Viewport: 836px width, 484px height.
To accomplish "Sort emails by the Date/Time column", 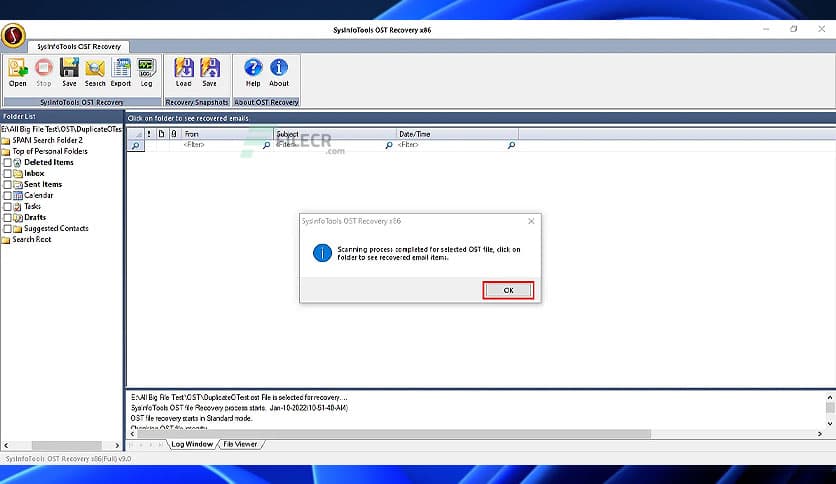I will [x=457, y=134].
